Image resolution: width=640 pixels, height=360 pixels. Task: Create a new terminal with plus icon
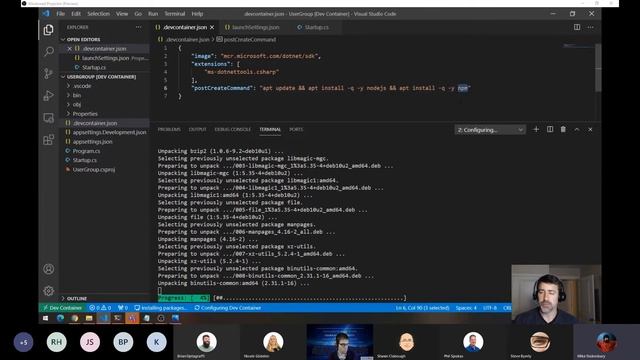(x=536, y=129)
